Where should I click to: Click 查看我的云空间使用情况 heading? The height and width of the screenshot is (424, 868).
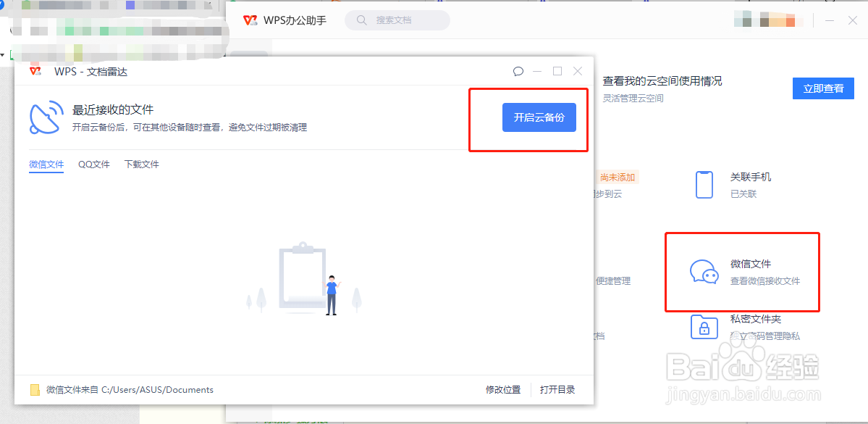tap(662, 81)
